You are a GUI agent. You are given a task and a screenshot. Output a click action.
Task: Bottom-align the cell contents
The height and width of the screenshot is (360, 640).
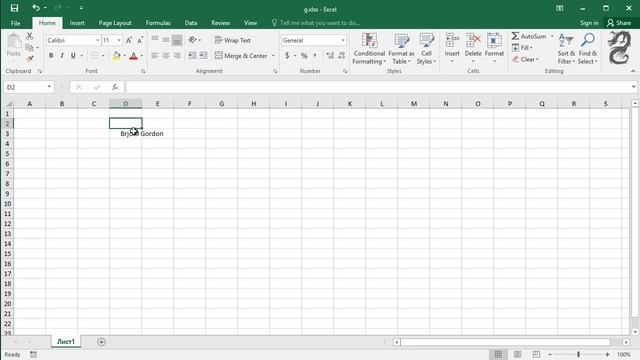(x=177, y=40)
